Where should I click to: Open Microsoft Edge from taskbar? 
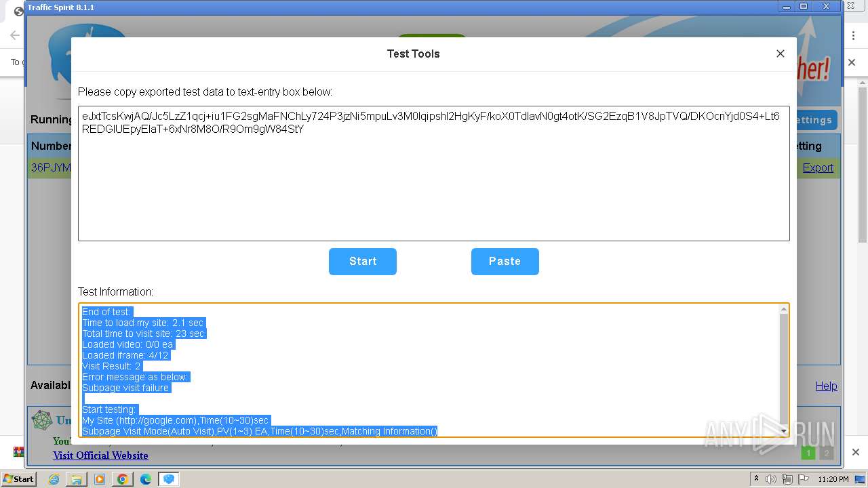click(x=146, y=479)
